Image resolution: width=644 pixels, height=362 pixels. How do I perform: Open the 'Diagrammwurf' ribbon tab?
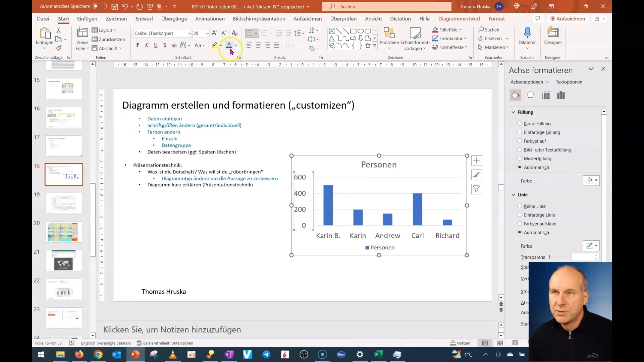pos(459,18)
